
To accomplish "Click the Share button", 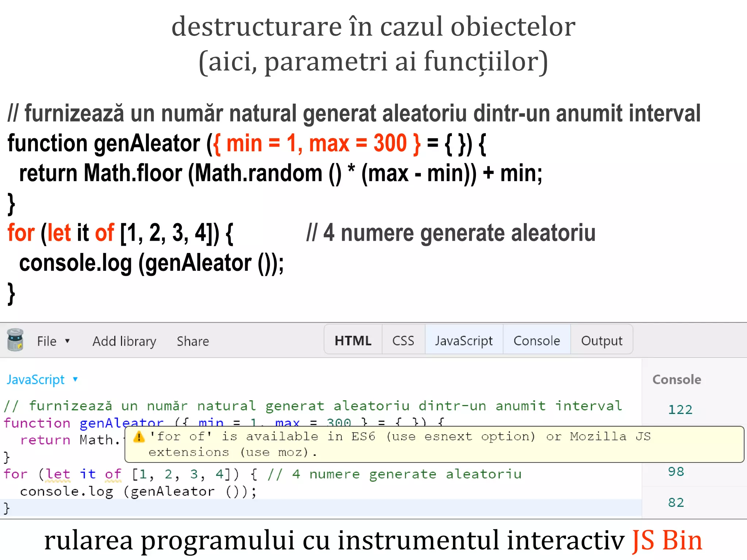I will 193,341.
